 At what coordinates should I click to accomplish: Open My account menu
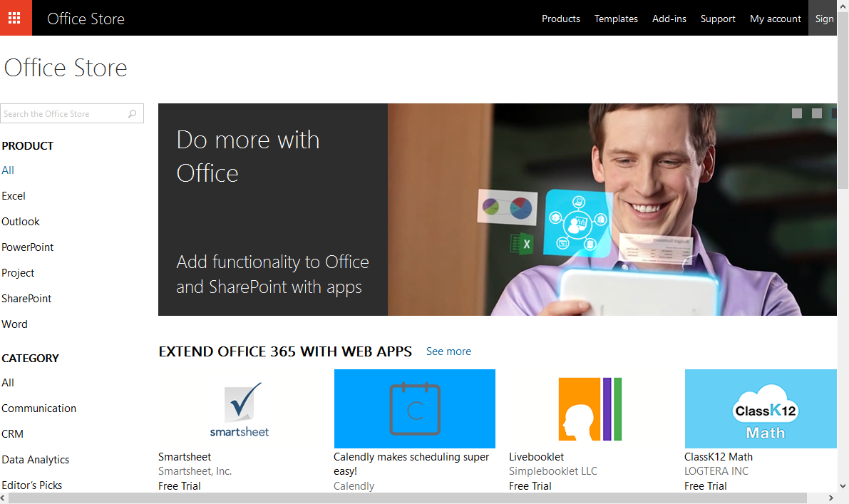(x=776, y=19)
